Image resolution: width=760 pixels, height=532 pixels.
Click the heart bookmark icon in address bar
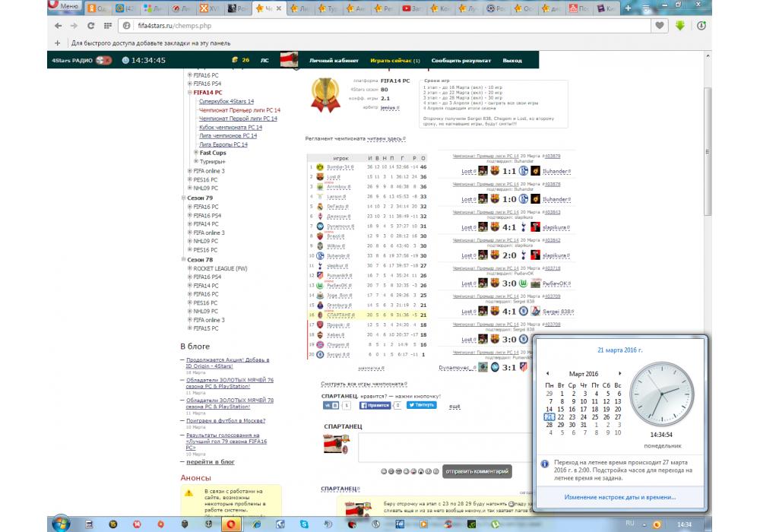[x=660, y=25]
